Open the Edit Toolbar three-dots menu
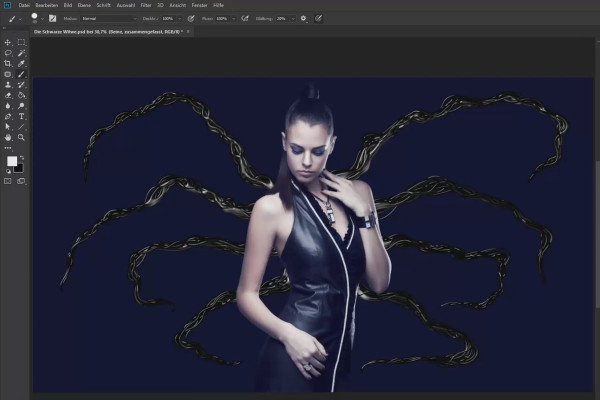Screen dimensions: 600x400 pyautogui.click(x=8, y=148)
